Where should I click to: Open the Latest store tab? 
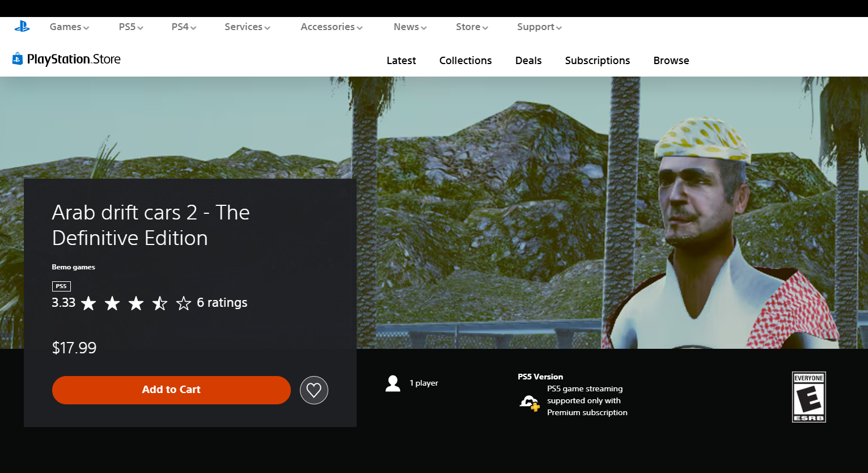pyautogui.click(x=401, y=61)
